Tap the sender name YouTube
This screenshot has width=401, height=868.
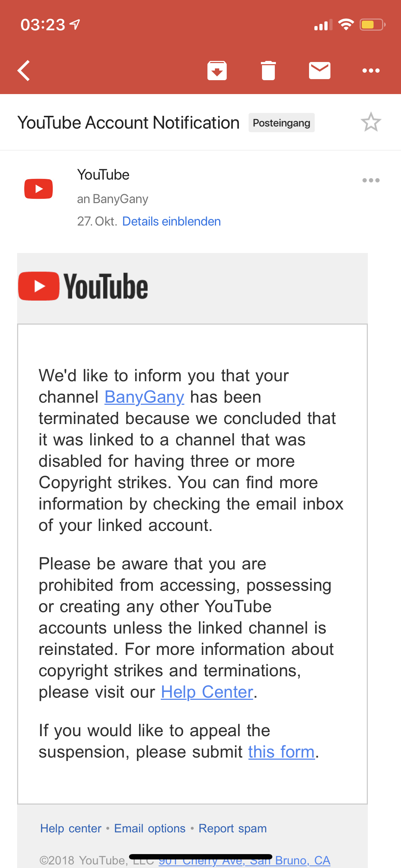(103, 175)
